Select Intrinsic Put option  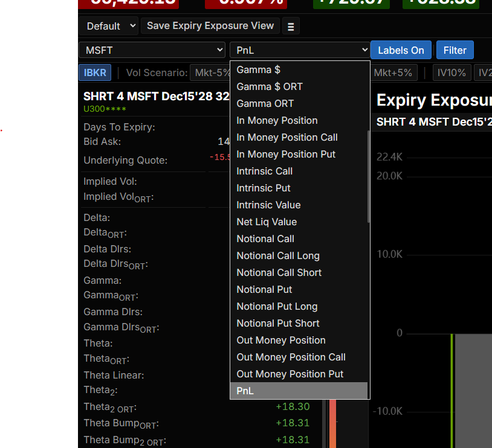pyautogui.click(x=299, y=188)
